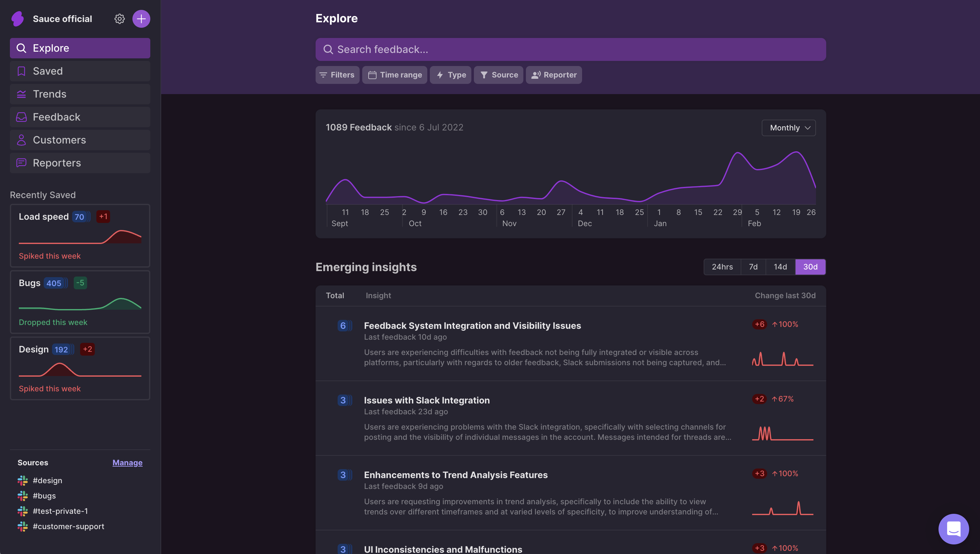Open the Design saved card
The image size is (980, 554).
point(80,368)
